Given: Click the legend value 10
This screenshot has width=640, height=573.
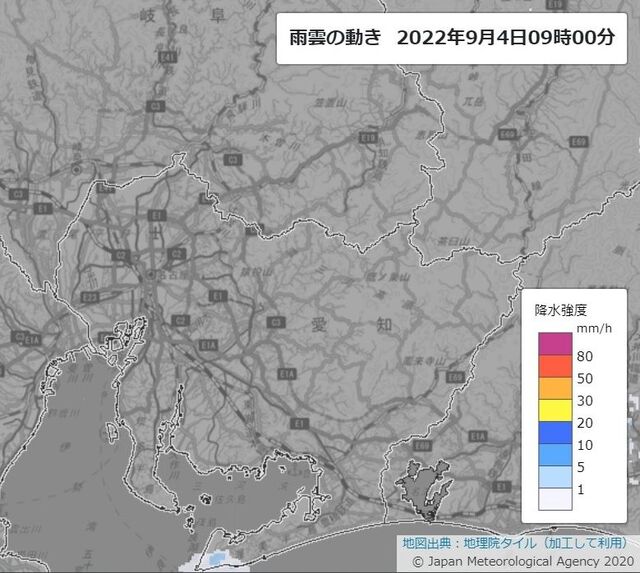Looking at the screenshot, I should (584, 445).
